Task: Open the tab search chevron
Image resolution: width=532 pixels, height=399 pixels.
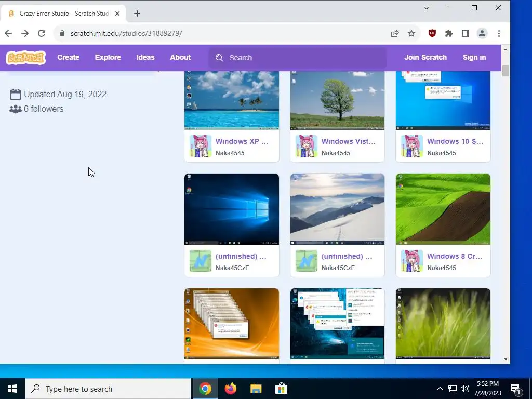Action: pos(427,8)
